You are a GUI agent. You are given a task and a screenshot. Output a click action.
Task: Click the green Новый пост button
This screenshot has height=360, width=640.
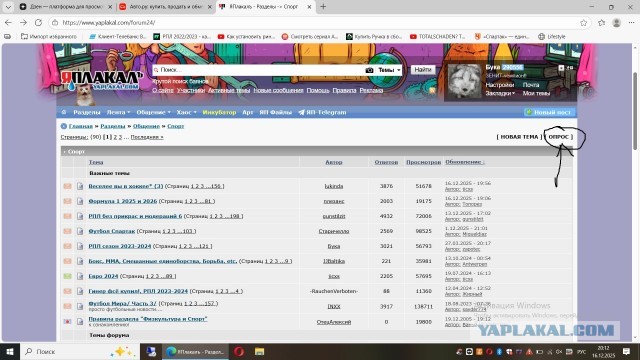[x=548, y=112]
